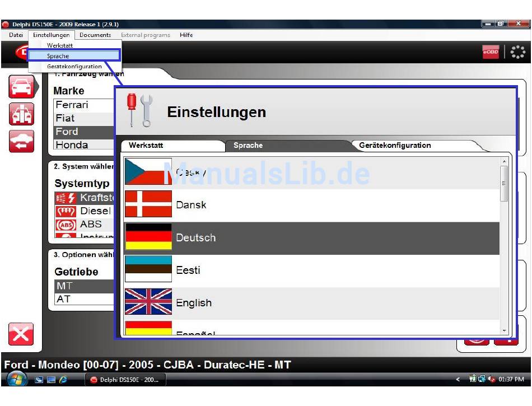Select the United Kingdom flag icon

(x=148, y=301)
